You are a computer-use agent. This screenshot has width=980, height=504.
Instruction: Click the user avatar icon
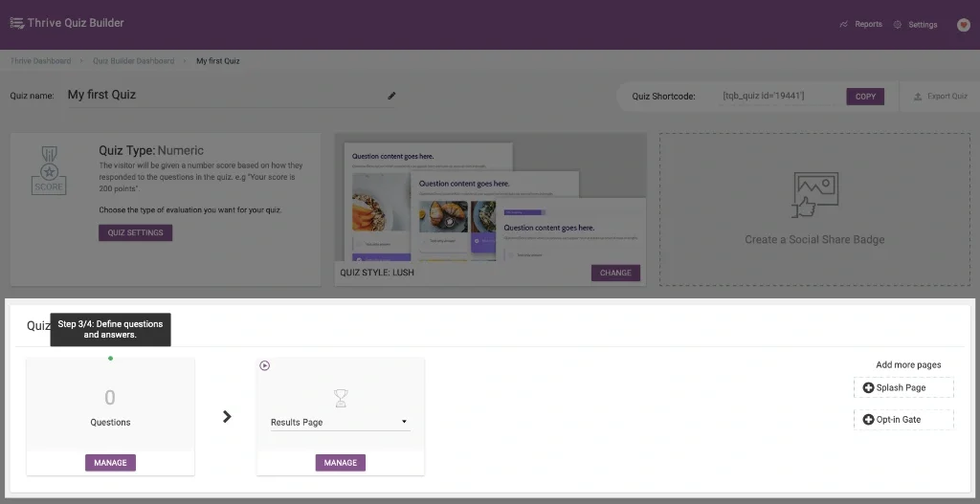963,25
